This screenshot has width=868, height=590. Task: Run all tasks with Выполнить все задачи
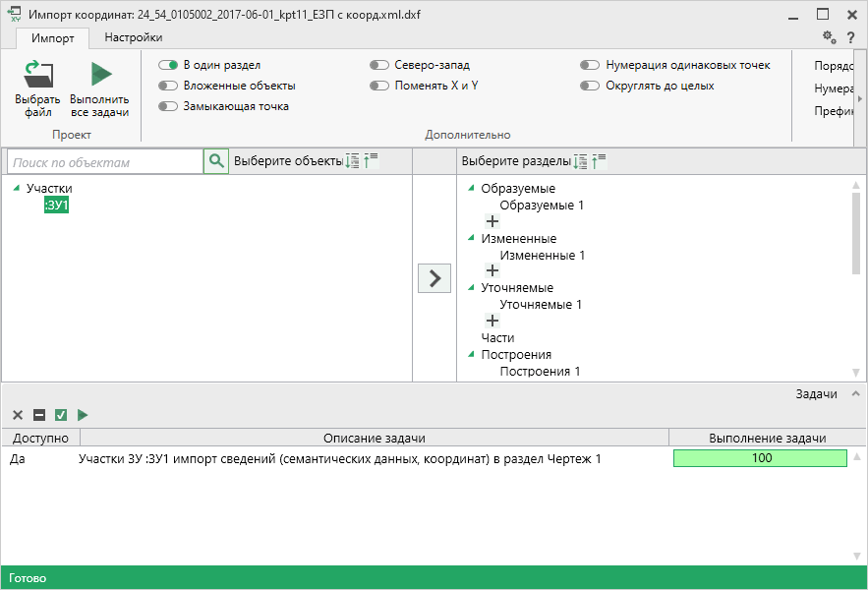click(x=99, y=76)
